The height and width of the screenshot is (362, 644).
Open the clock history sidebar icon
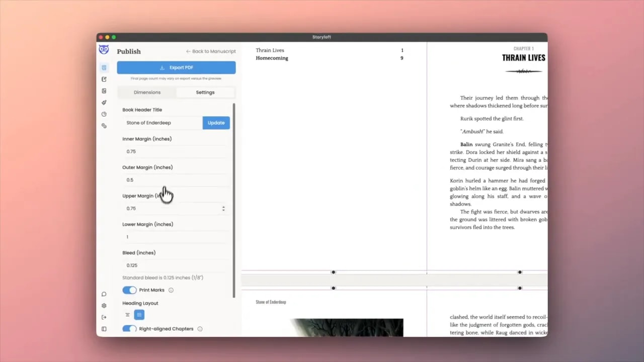point(104,114)
